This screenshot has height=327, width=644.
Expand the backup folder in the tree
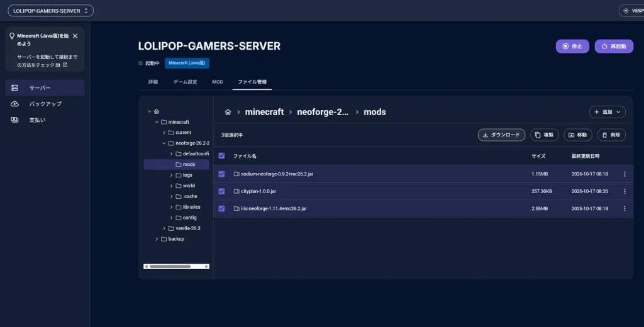click(157, 239)
